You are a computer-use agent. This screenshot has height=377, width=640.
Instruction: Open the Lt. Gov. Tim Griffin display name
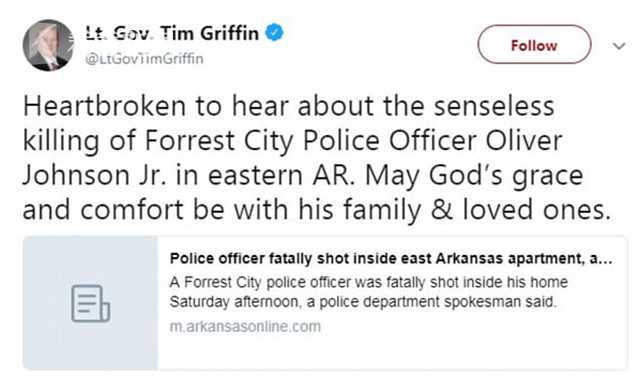coord(172,33)
